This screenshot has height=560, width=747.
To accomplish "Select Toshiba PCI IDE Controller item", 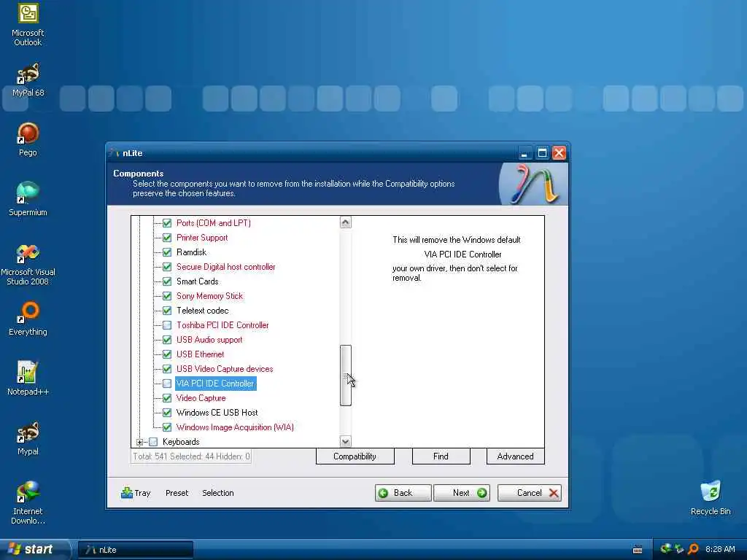I will (x=222, y=325).
